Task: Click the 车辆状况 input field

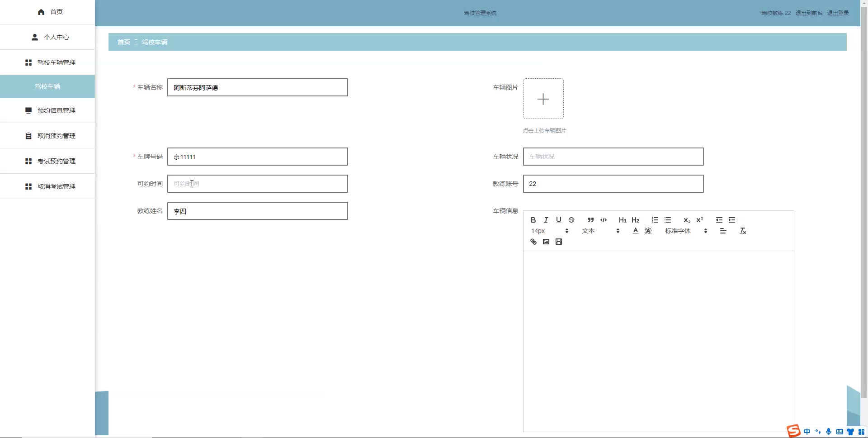Action: pyautogui.click(x=613, y=157)
